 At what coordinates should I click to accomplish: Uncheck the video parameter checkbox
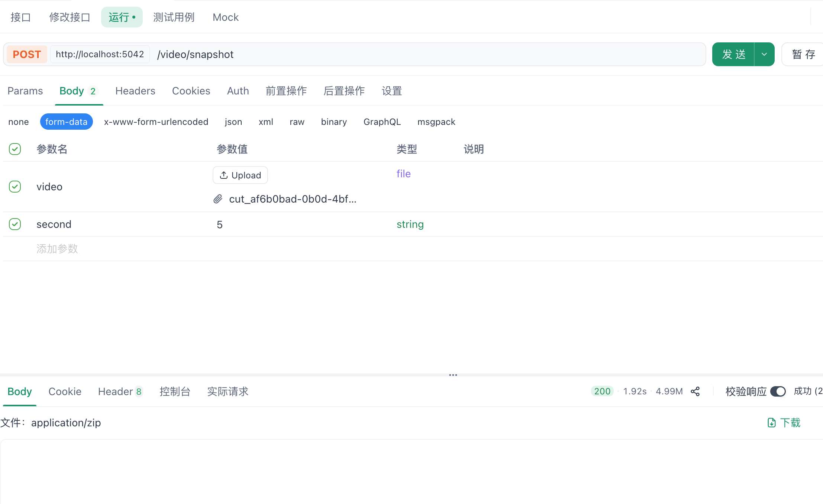click(15, 187)
